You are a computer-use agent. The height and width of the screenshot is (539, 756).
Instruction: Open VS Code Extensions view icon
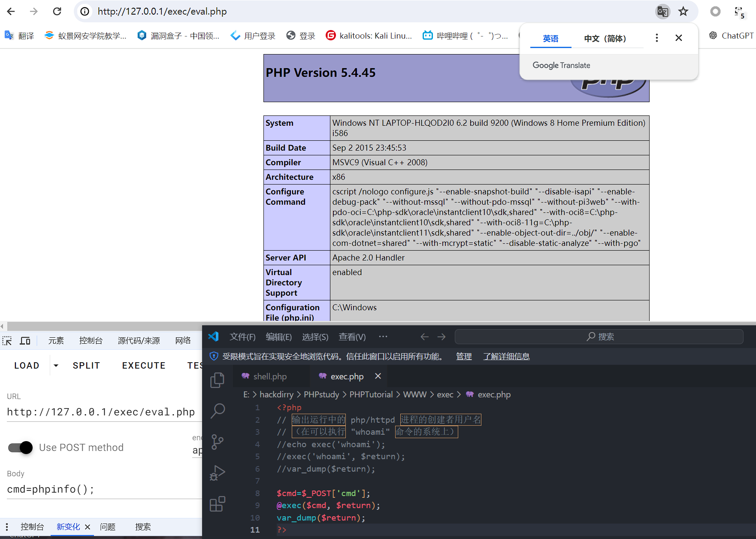pos(218,504)
